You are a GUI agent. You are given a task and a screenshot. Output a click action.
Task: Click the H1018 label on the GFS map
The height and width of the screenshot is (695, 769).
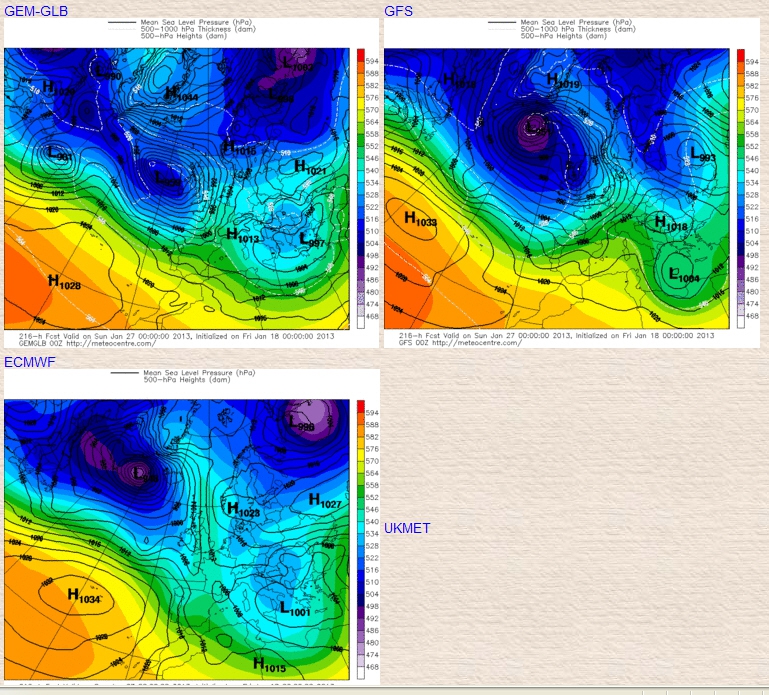click(671, 224)
